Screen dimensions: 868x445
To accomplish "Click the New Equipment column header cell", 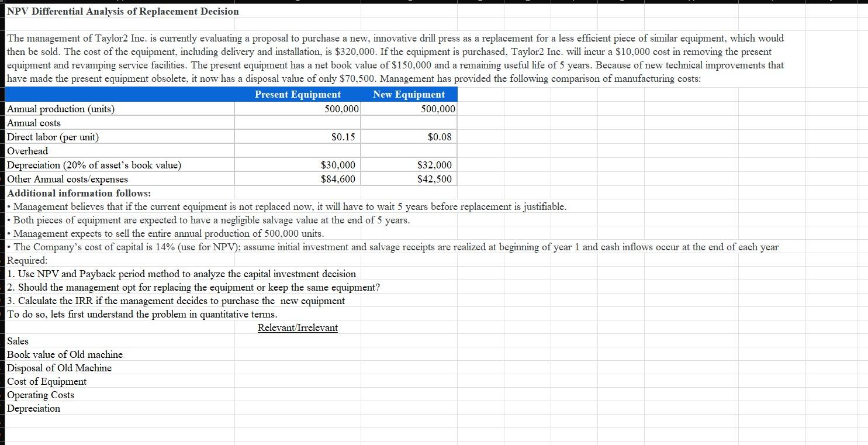I will click(x=409, y=94).
